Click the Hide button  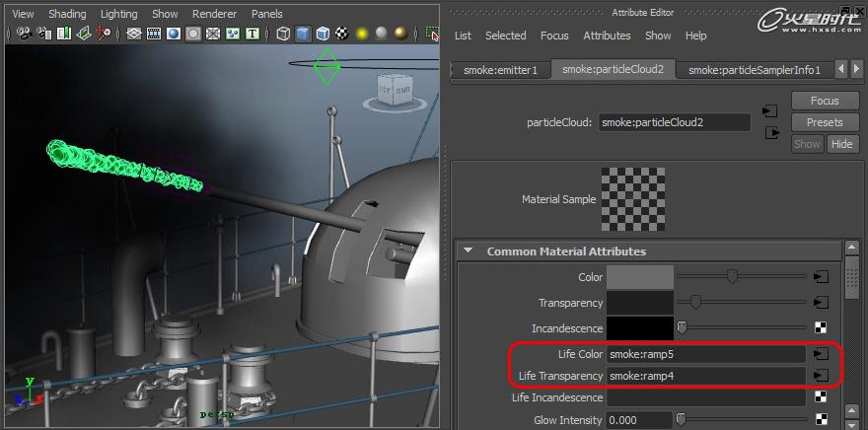(x=841, y=144)
